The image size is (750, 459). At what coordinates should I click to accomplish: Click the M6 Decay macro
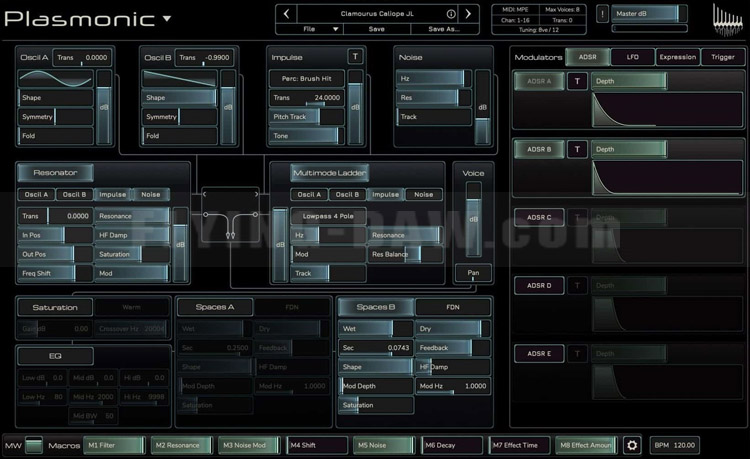452,445
